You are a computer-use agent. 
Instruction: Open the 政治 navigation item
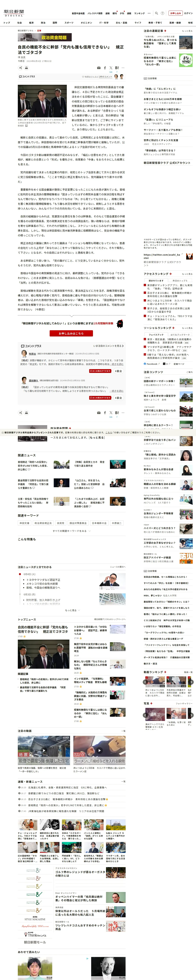click(43, 23)
